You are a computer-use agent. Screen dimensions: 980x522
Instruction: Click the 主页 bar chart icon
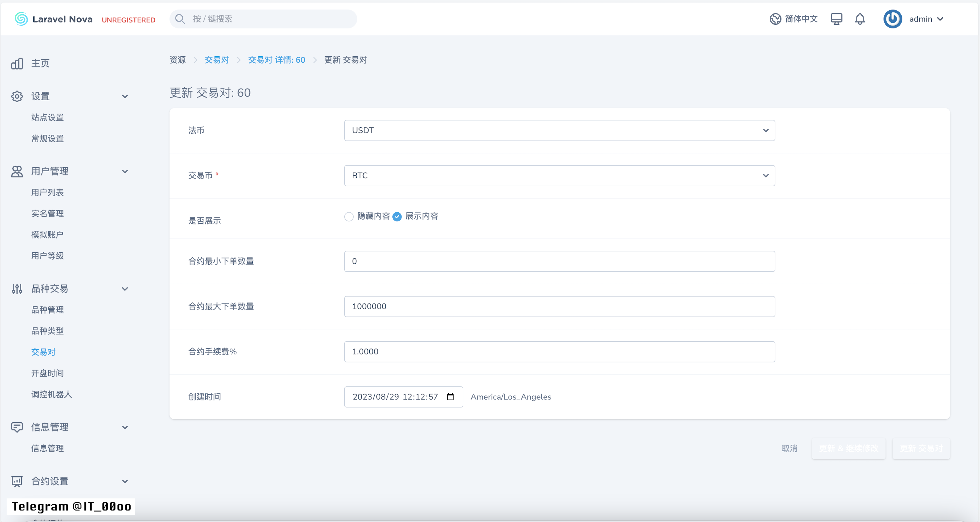point(17,64)
